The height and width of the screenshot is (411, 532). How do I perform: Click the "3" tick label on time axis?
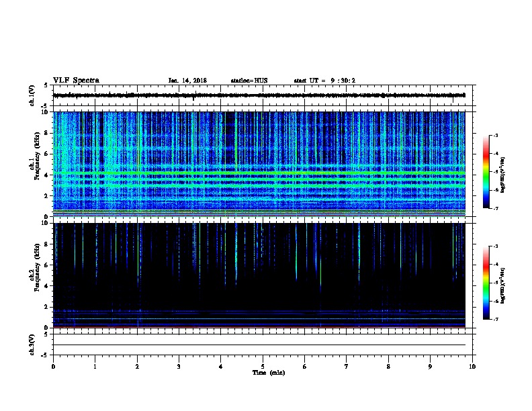point(179,367)
